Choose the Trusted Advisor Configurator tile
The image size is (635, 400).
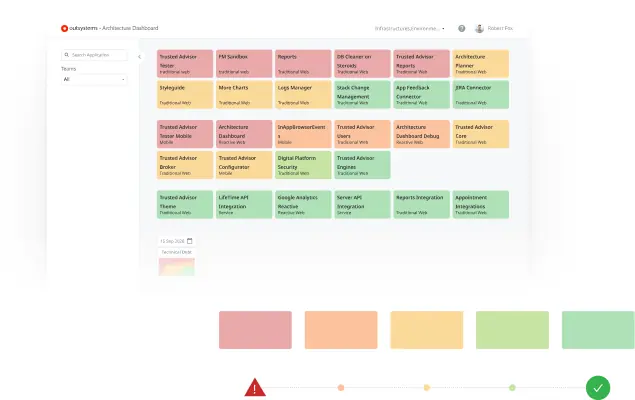pyautogui.click(x=244, y=165)
